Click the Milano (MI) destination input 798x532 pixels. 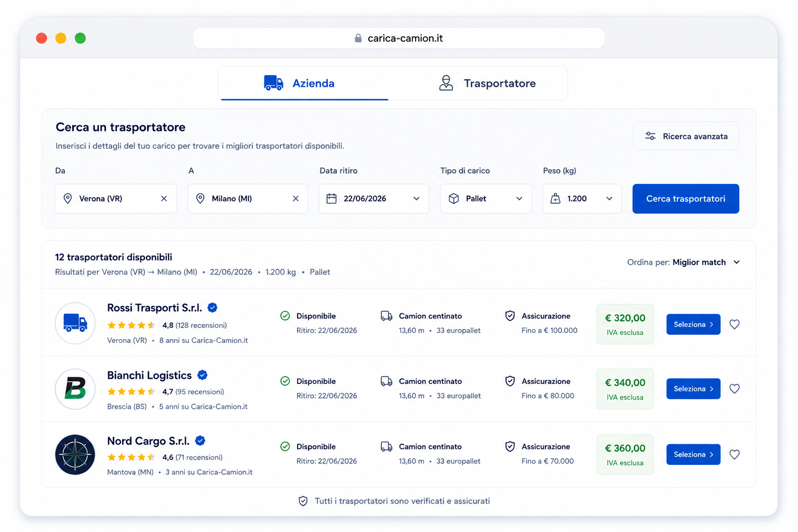[248, 198]
